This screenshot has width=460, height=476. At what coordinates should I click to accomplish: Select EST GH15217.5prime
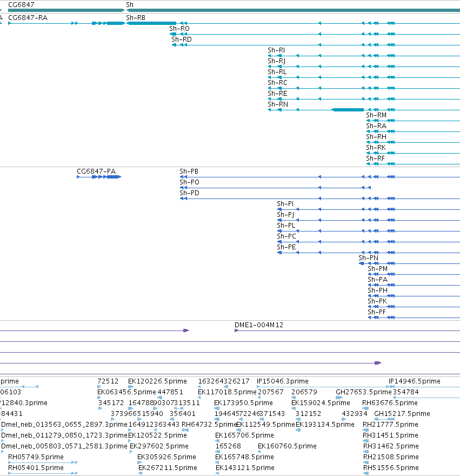pos(402,414)
